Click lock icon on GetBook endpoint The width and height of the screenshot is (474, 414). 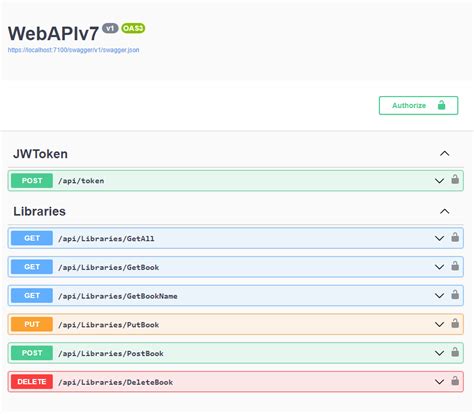(x=455, y=266)
